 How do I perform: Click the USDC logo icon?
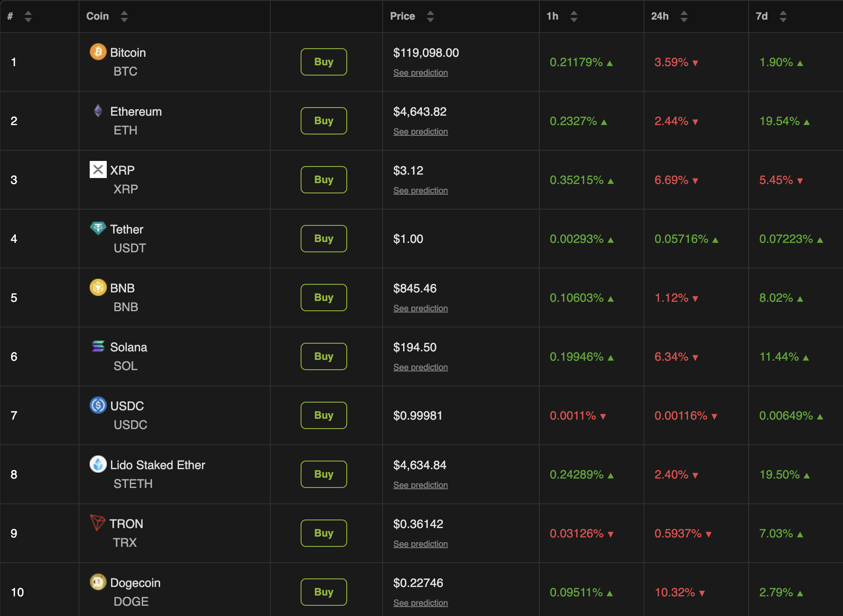coord(98,405)
